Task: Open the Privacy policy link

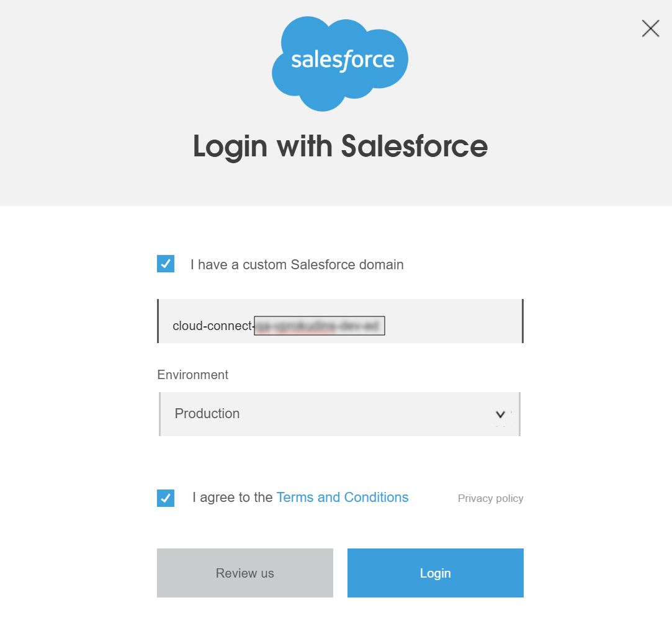Action: (x=490, y=499)
